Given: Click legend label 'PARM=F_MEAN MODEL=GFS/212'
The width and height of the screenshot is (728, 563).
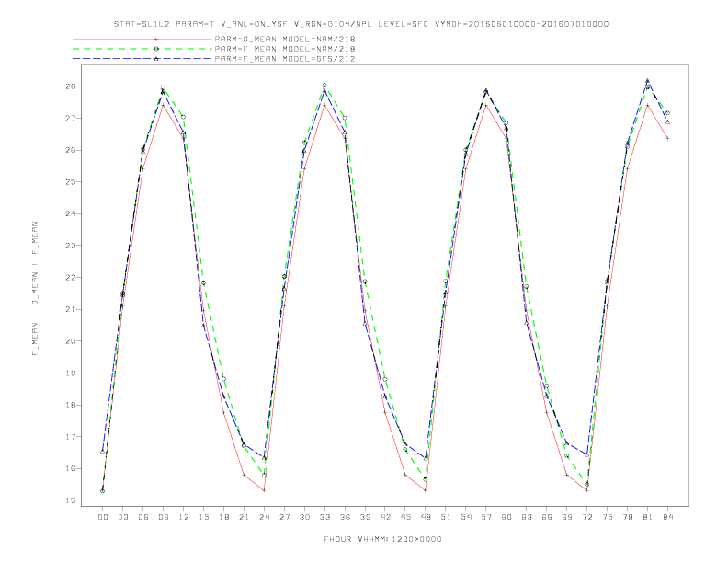Looking at the screenshot, I should point(285,59).
